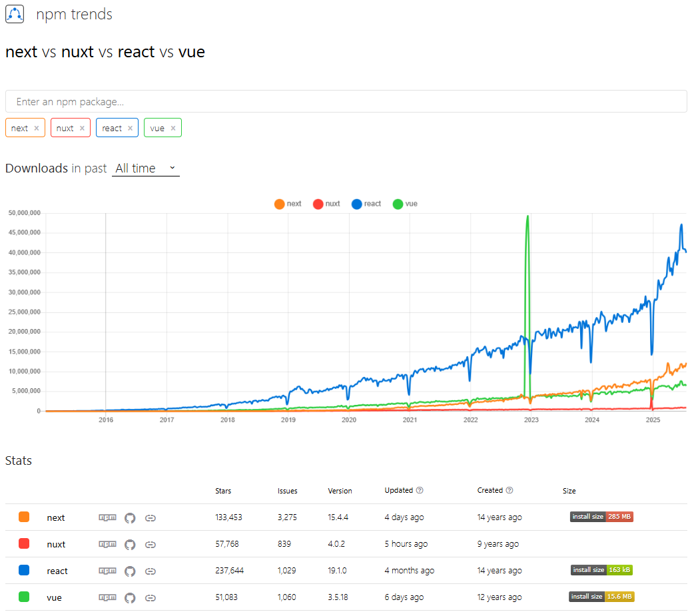Remove the nuxt package tag
This screenshot has width=692, height=616.
83,127
